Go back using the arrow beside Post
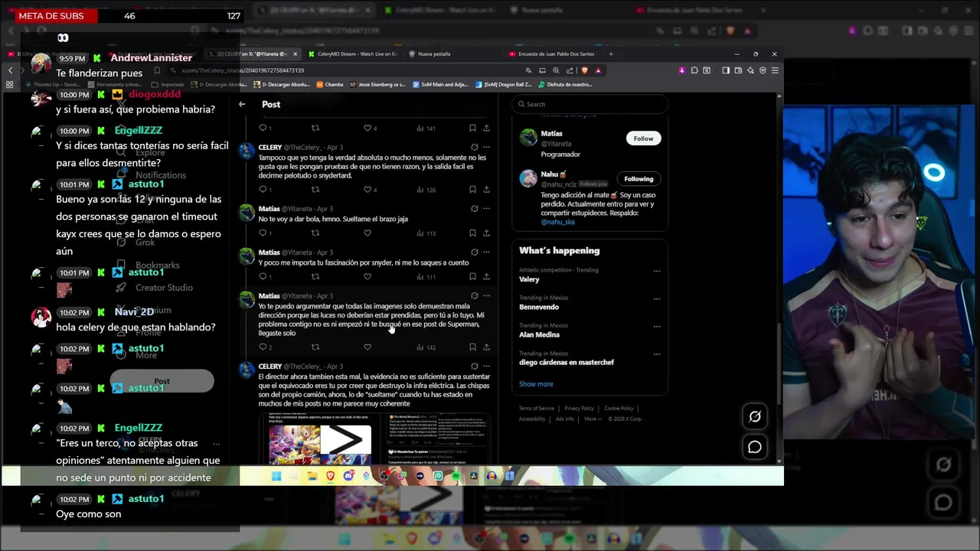 coord(242,104)
